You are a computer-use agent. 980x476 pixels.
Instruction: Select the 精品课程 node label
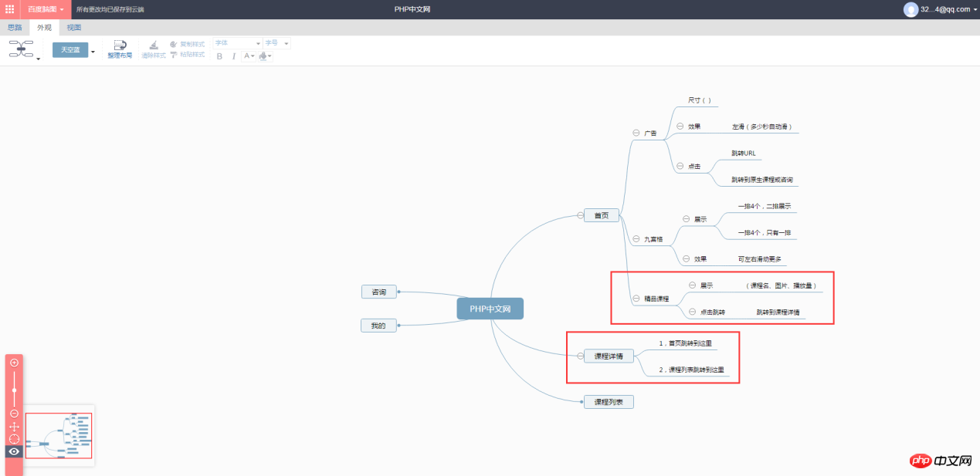click(x=656, y=299)
